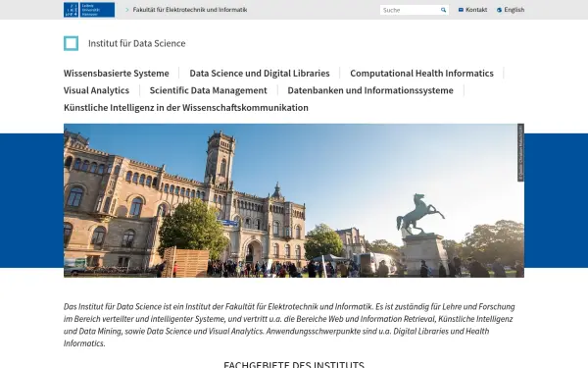The image size is (588, 368).
Task: Open Fakultät für Elektrotechnik und Informatik link
Action: [190, 10]
